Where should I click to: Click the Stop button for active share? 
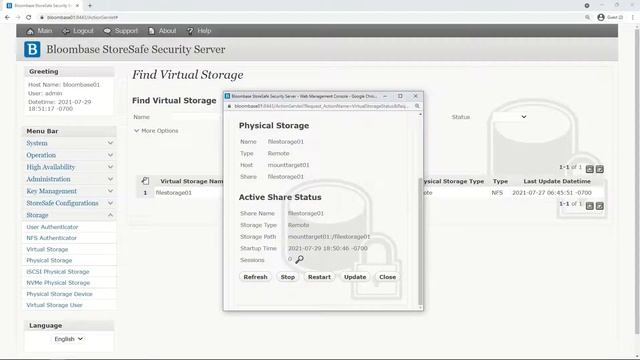click(287, 277)
